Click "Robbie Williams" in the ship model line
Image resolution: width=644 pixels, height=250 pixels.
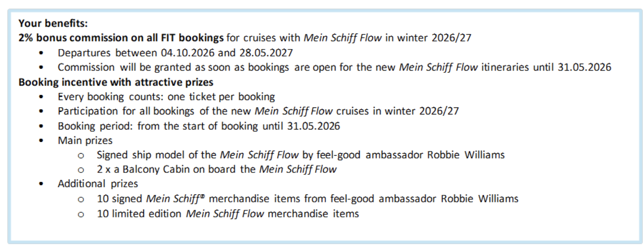coord(466,155)
